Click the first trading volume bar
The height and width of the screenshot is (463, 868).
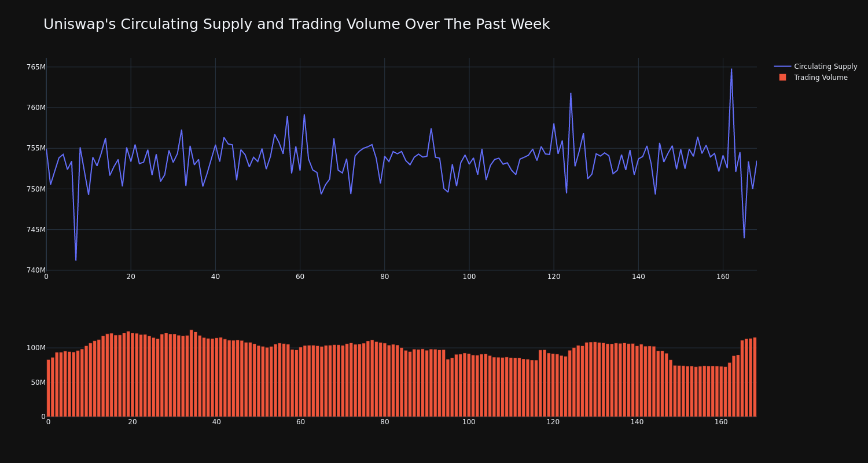tap(49, 388)
